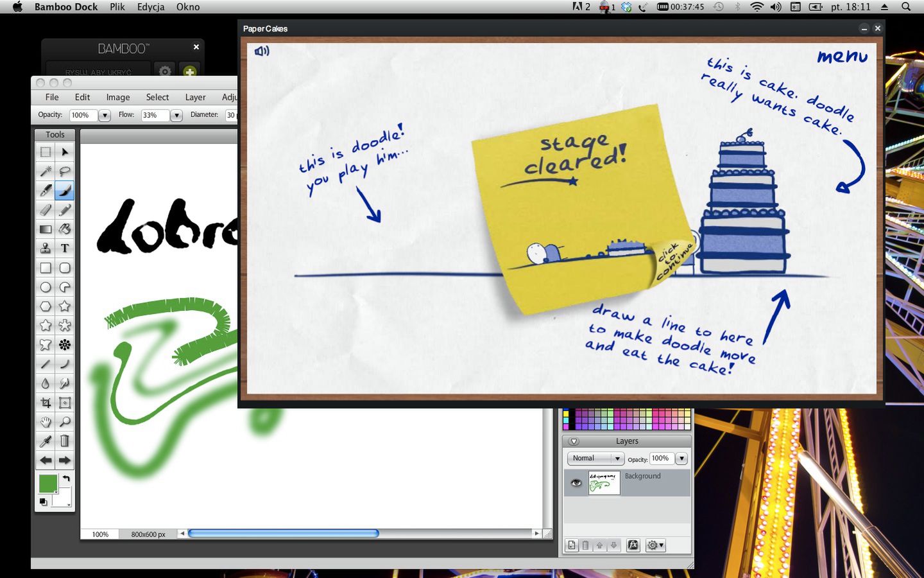Open the layer Opacity dropdown arrow
The height and width of the screenshot is (578, 924).
(681, 459)
